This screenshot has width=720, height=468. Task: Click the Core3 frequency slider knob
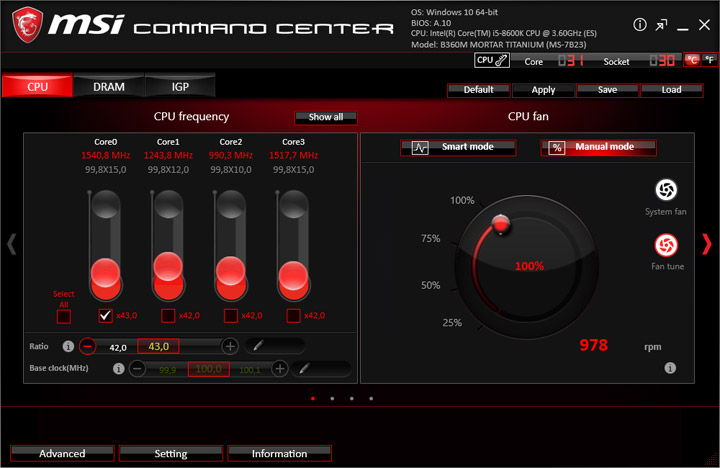tap(293, 276)
